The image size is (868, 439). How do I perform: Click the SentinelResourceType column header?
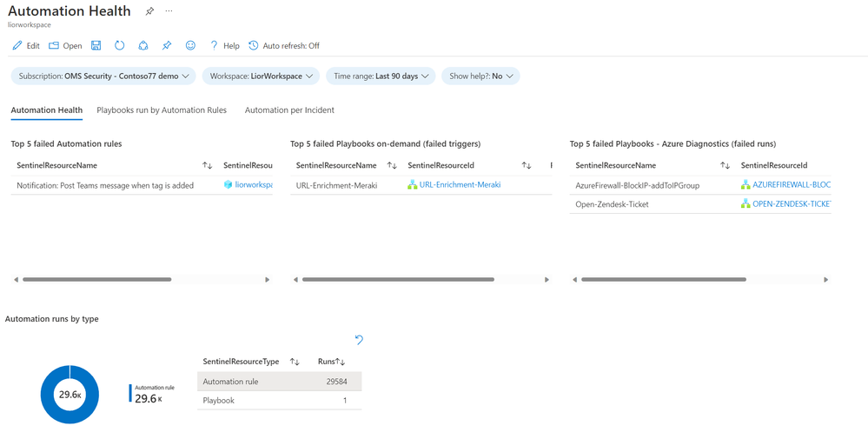click(241, 362)
